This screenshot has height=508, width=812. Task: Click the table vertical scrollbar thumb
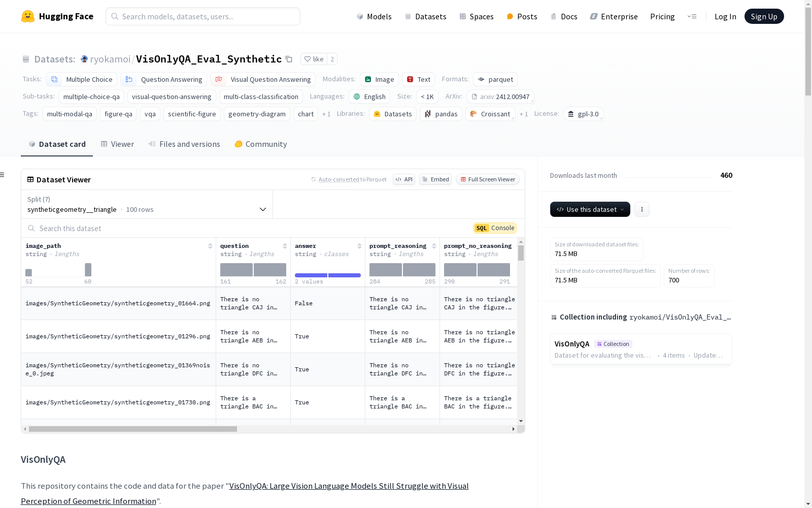[x=521, y=252]
